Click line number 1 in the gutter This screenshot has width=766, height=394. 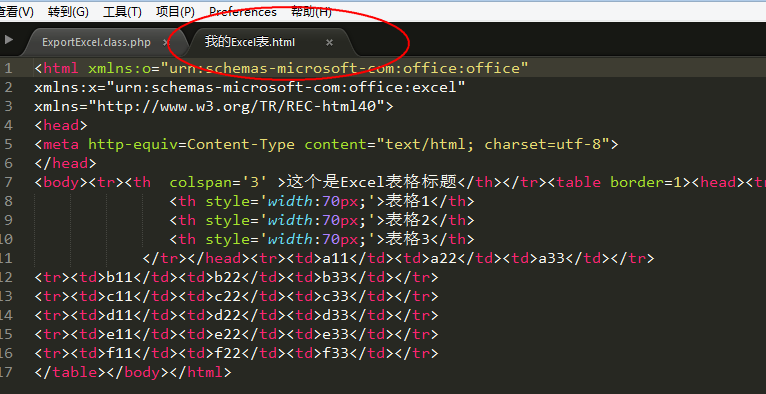(x=8, y=68)
